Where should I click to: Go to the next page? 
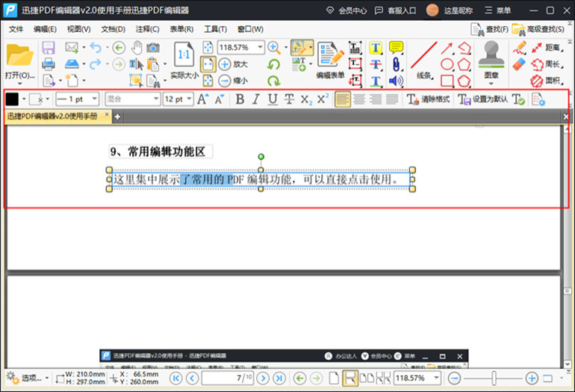[263, 378]
